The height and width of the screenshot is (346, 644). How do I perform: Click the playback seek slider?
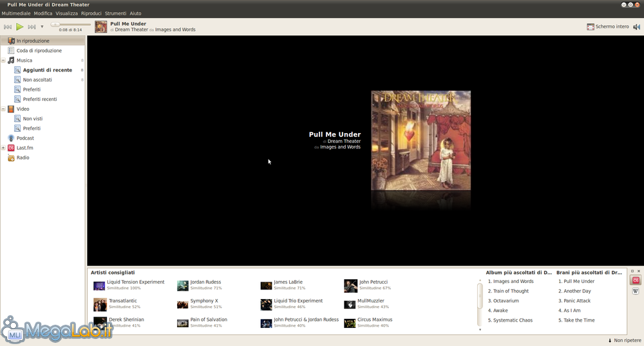[71, 24]
